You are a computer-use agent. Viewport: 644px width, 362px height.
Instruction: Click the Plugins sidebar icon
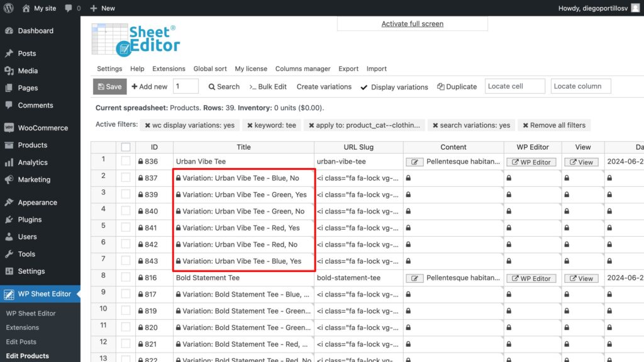(x=9, y=220)
